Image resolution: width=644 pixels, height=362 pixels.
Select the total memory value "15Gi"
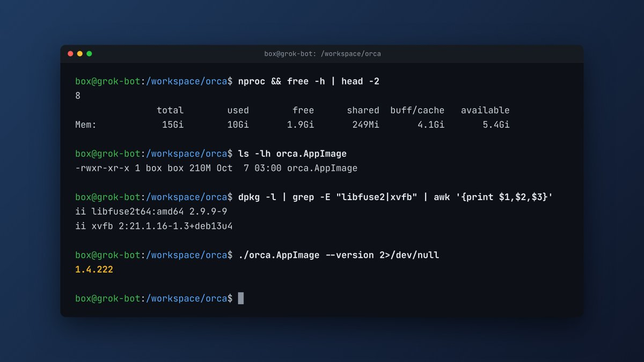click(x=173, y=125)
